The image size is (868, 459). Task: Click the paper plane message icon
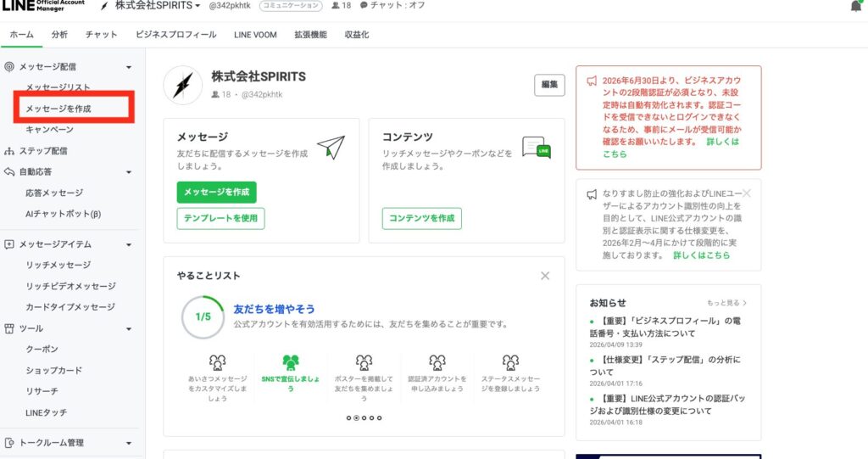point(331,147)
